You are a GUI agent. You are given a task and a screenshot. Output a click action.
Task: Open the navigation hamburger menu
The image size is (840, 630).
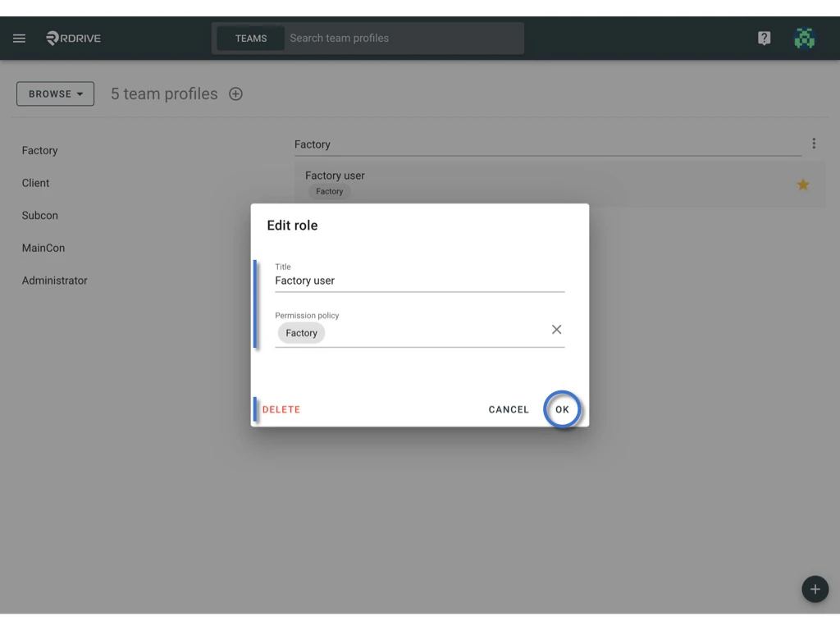tap(19, 38)
